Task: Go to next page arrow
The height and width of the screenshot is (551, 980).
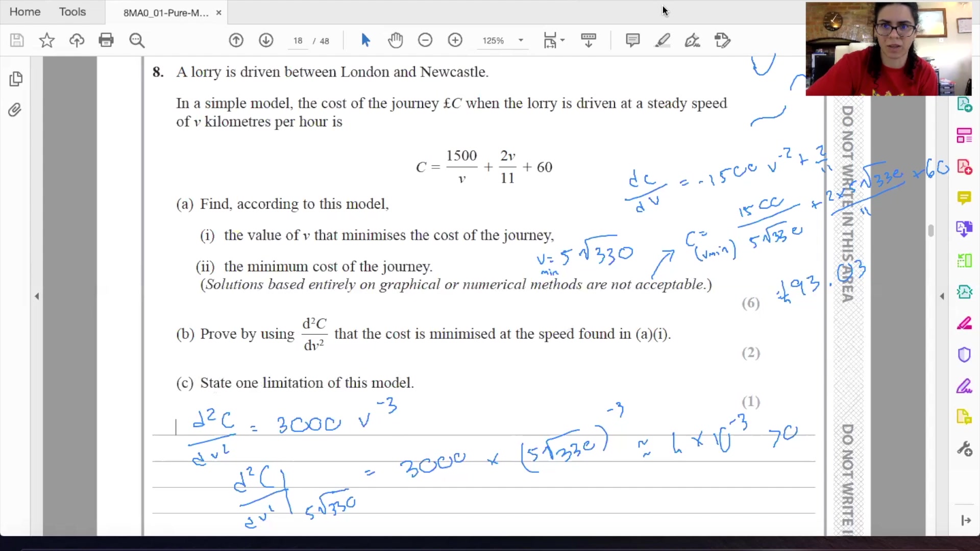Action: [266, 40]
